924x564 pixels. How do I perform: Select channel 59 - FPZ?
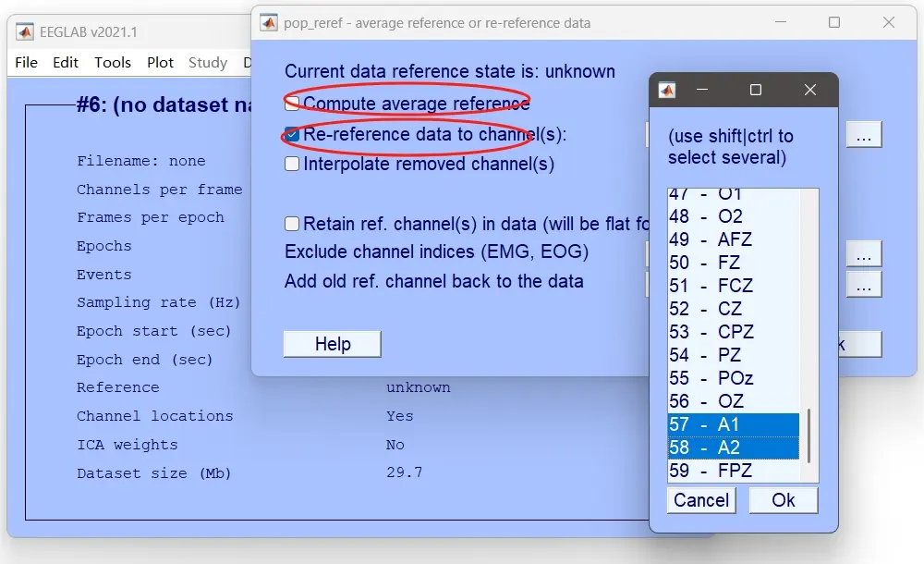[x=733, y=471]
